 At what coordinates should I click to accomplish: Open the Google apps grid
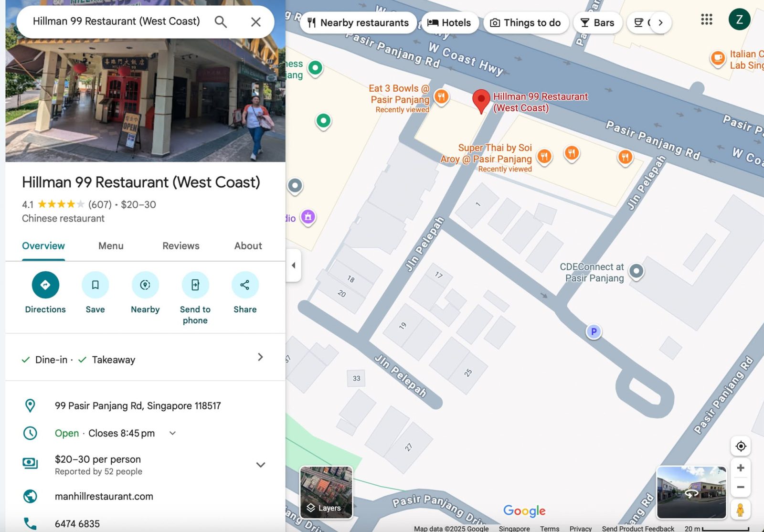[707, 19]
